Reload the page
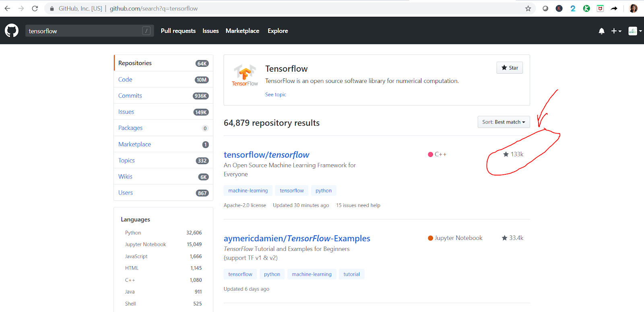The height and width of the screenshot is (312, 644). pos(35,8)
